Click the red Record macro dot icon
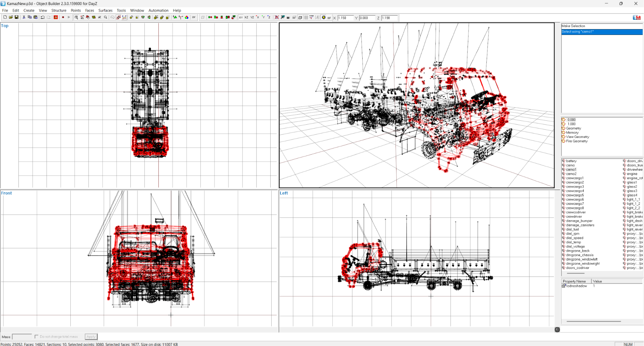This screenshot has width=644, height=346. 63,17
